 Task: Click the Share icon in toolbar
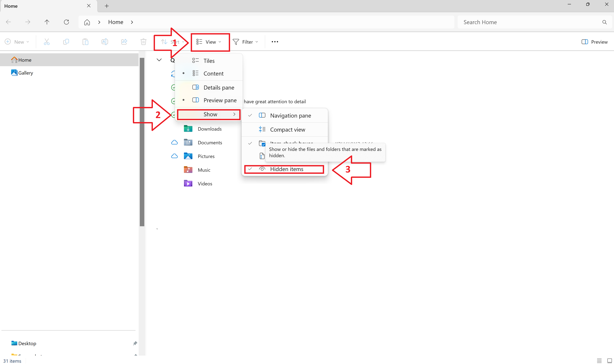(x=124, y=42)
